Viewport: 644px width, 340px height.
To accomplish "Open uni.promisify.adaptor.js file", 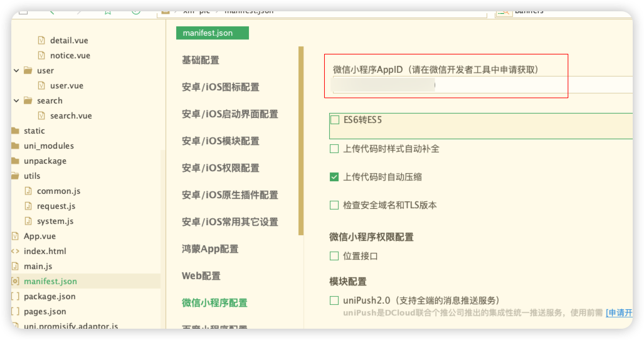I will coord(71,326).
